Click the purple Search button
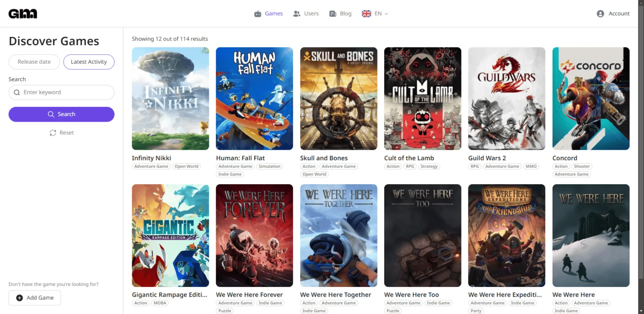Screen dimensions: 644x314 pyautogui.click(x=61, y=114)
